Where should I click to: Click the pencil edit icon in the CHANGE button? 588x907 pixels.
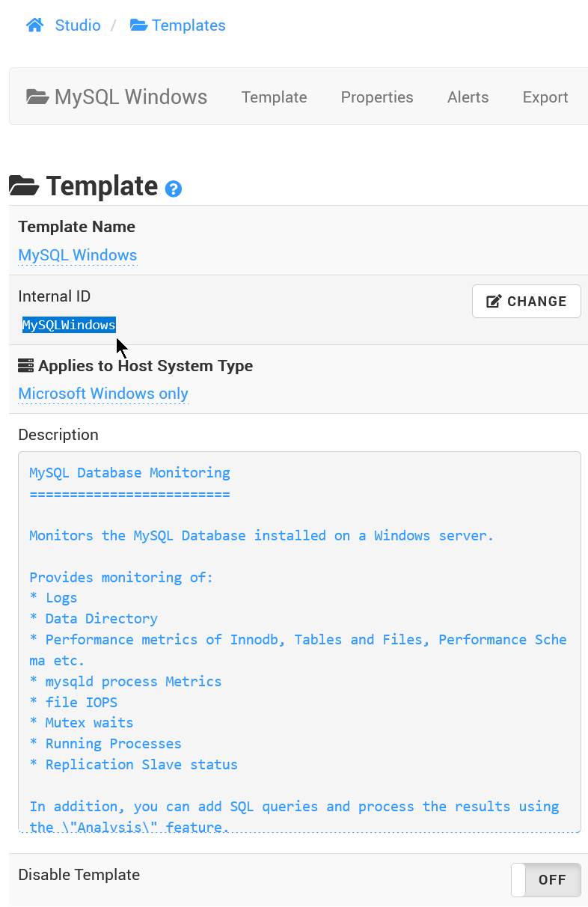[493, 301]
